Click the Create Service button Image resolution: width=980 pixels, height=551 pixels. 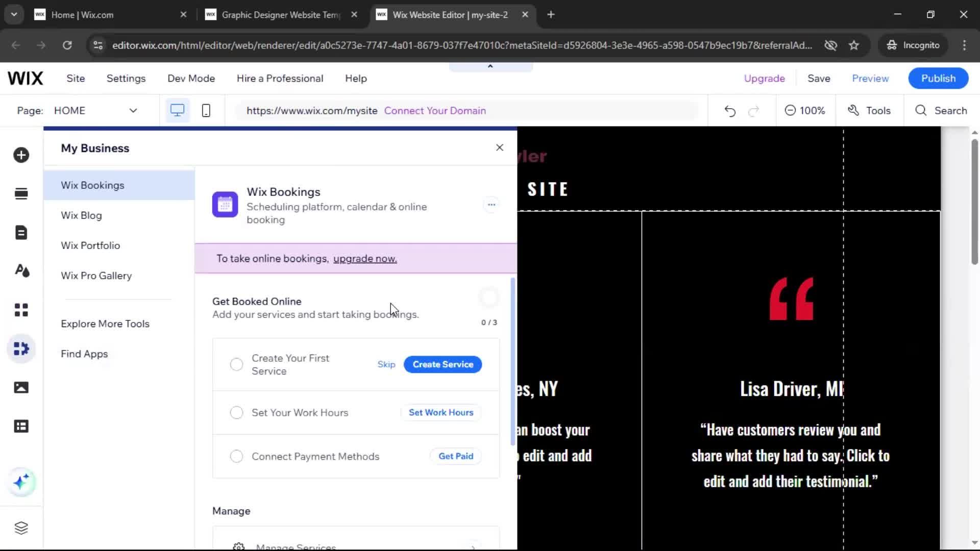(x=443, y=364)
